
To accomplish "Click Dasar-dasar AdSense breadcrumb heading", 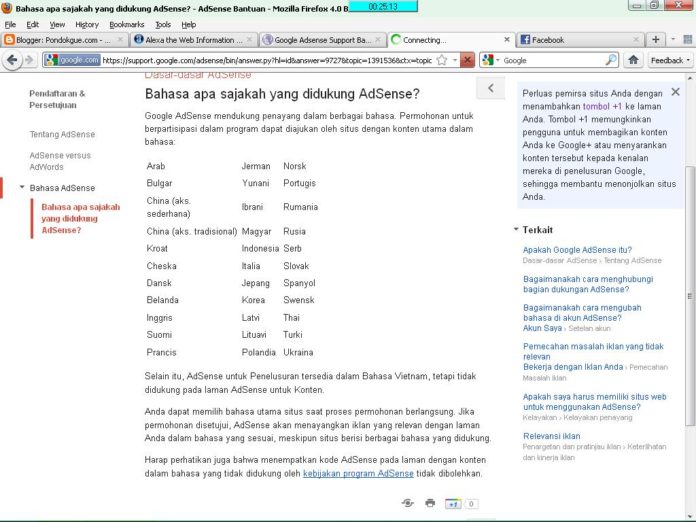I will 198,75.
